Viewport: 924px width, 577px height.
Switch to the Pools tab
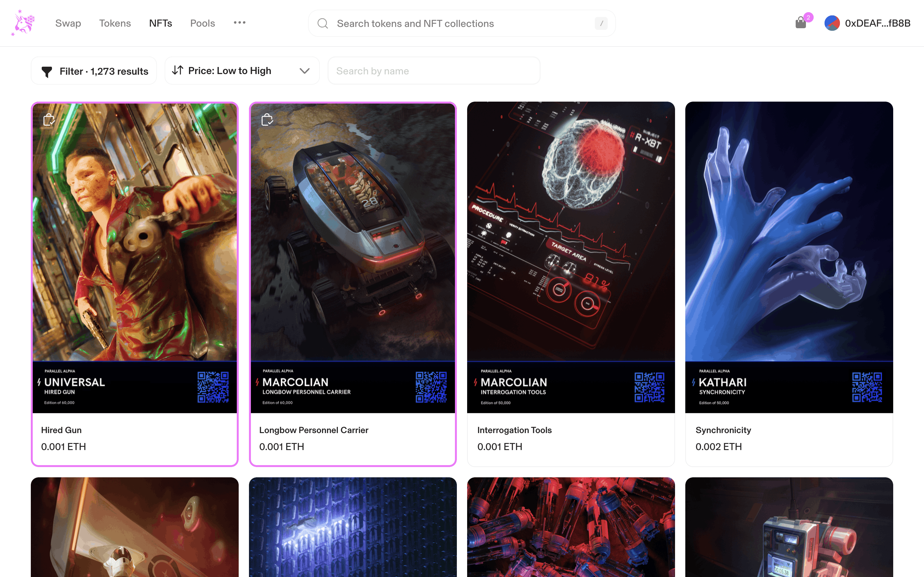tap(202, 23)
